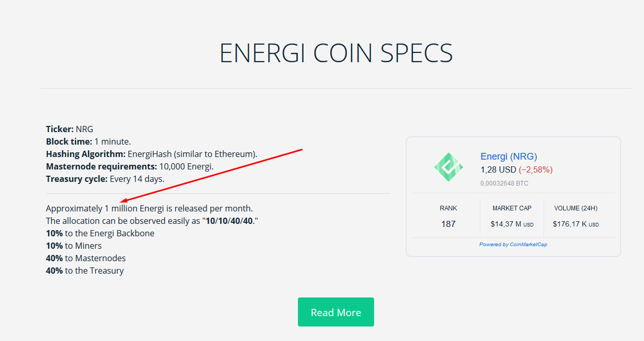This screenshot has width=644, height=341.
Task: Click the 40% to Masternodes line
Action: pyautogui.click(x=86, y=258)
